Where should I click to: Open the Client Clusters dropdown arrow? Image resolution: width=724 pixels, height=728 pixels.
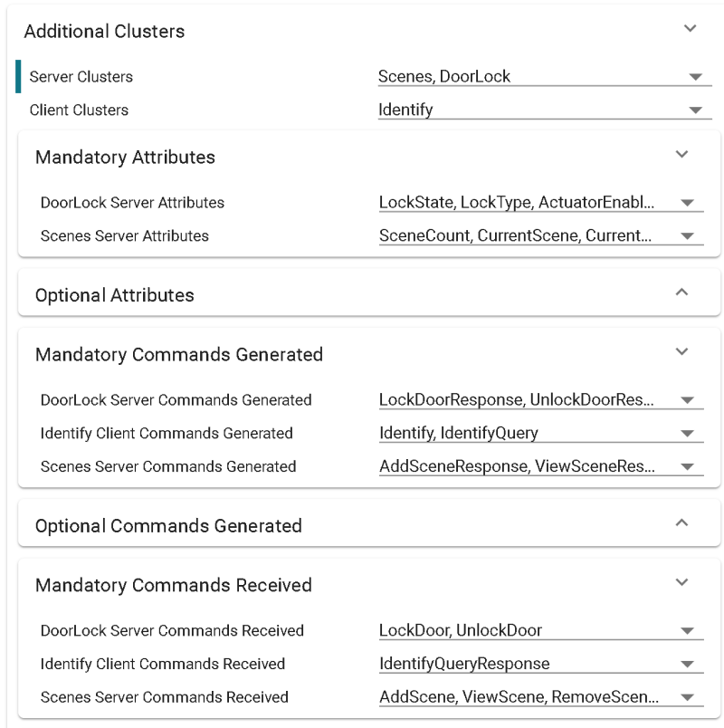point(695,110)
